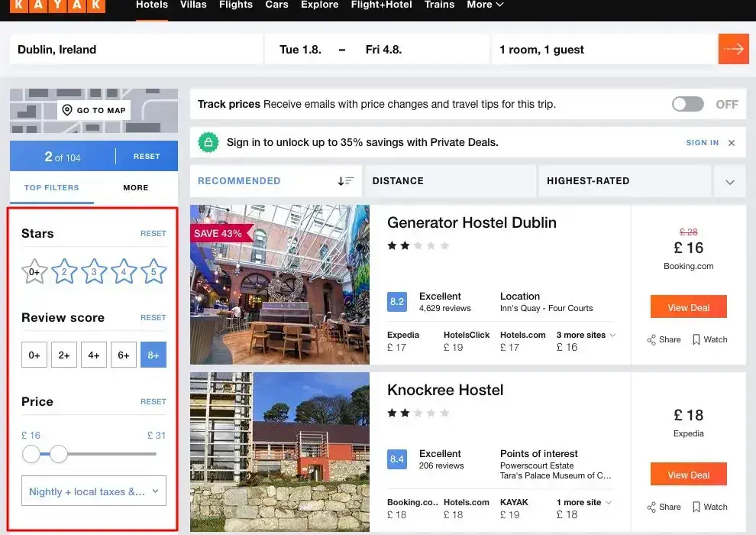This screenshot has height=535, width=756.
Task: Click the green lock Private Deals icon
Action: [x=208, y=142]
